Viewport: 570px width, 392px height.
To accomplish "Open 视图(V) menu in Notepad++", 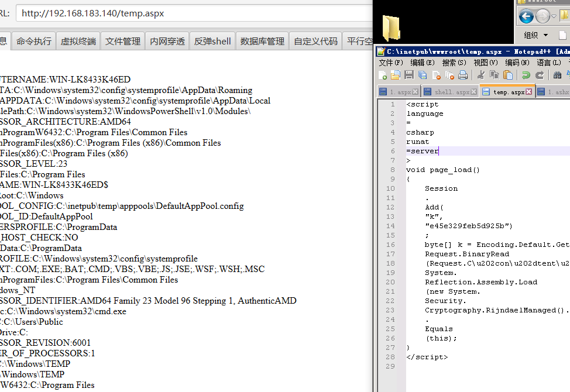I will coord(486,63).
